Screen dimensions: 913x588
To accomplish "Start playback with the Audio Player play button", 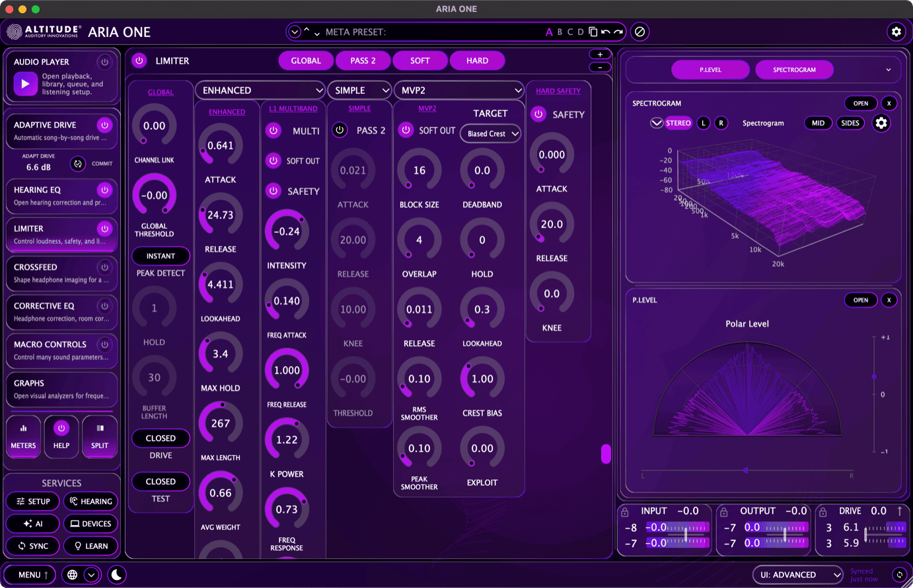I will (x=25, y=84).
